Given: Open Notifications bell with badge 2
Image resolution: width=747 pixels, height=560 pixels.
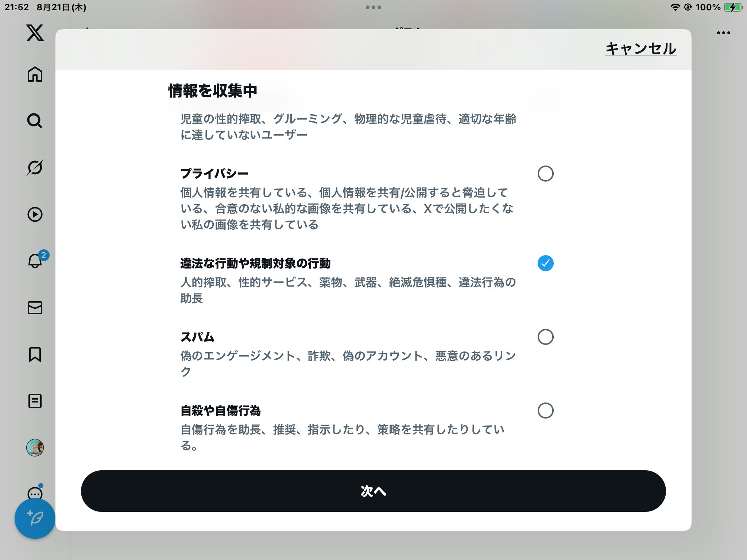Looking at the screenshot, I should click(x=35, y=261).
